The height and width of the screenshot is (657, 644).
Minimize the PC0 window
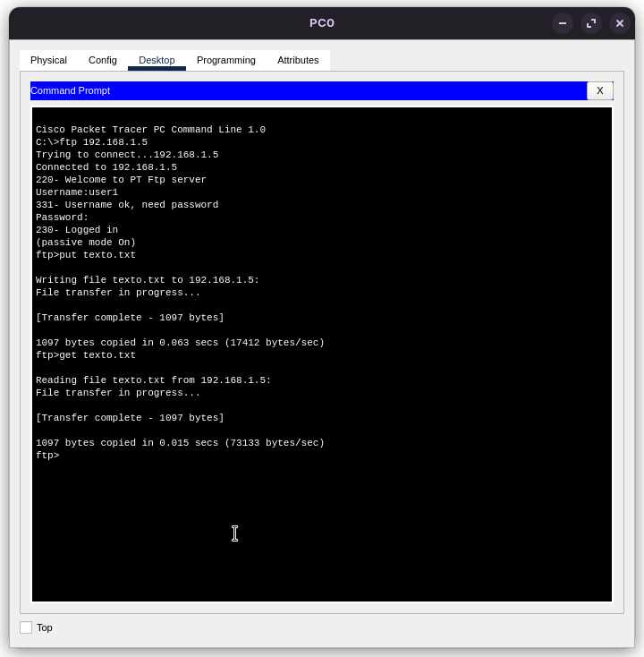[x=563, y=23]
